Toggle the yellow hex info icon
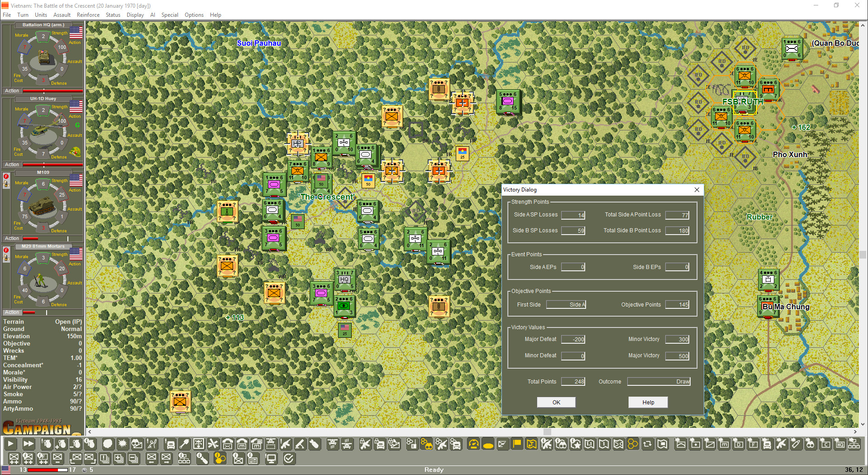 pos(220,459)
